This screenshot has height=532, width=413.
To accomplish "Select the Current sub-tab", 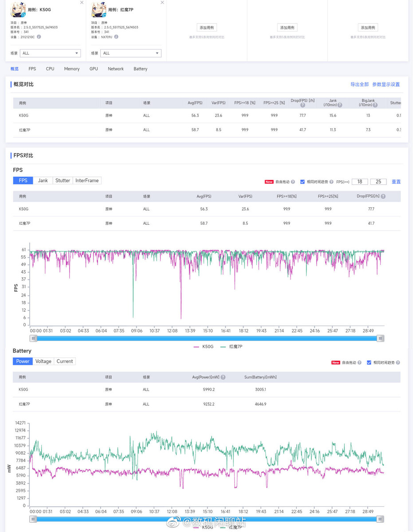I will click(65, 361).
